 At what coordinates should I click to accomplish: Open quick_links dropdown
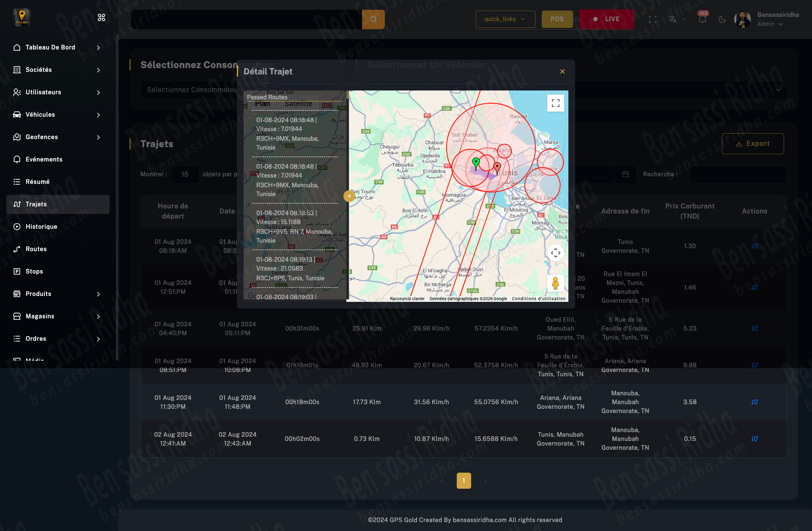click(x=505, y=19)
